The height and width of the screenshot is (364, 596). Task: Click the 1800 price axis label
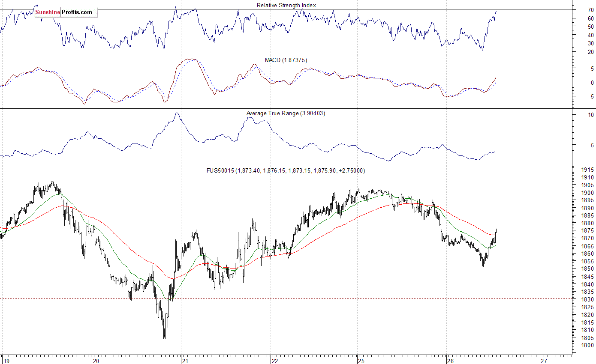pyautogui.click(x=588, y=345)
